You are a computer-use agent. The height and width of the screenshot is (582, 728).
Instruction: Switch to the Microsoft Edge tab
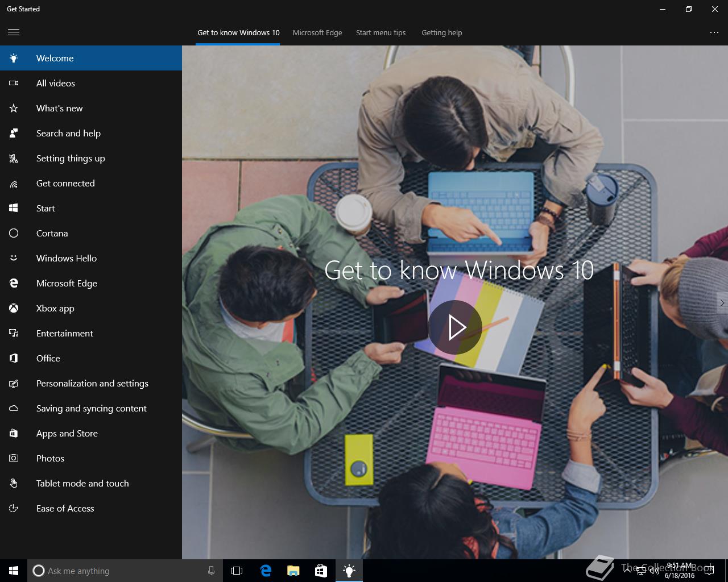pos(317,32)
